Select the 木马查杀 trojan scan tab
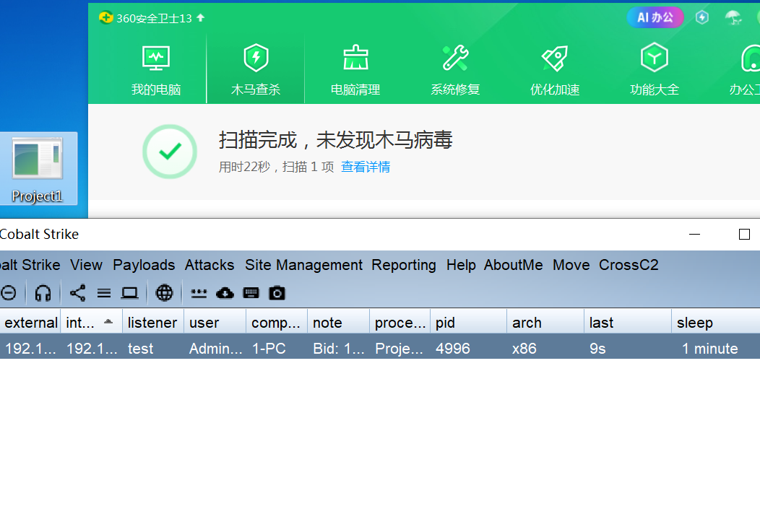This screenshot has width=760, height=532. click(x=256, y=70)
